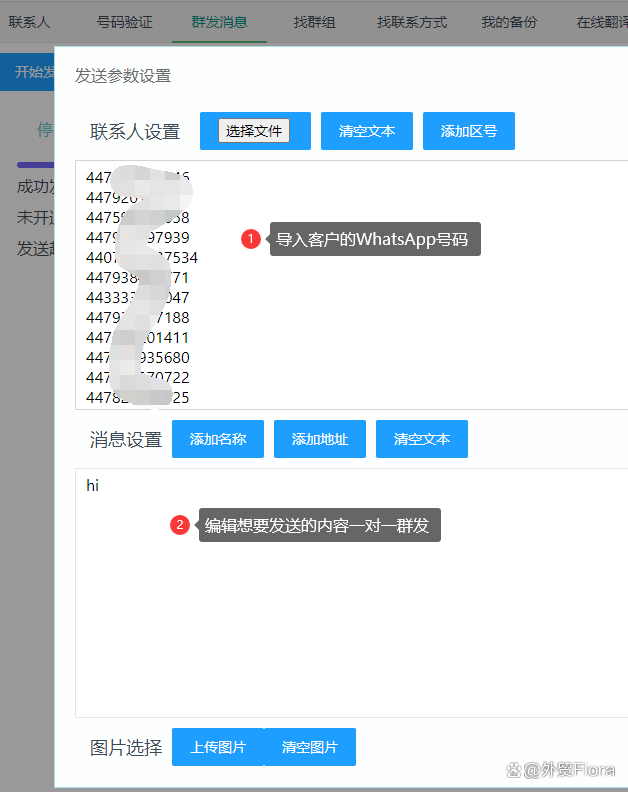This screenshot has width=628, height=792.
Task: Select the 群发消息 tab
Action: pyautogui.click(x=219, y=22)
